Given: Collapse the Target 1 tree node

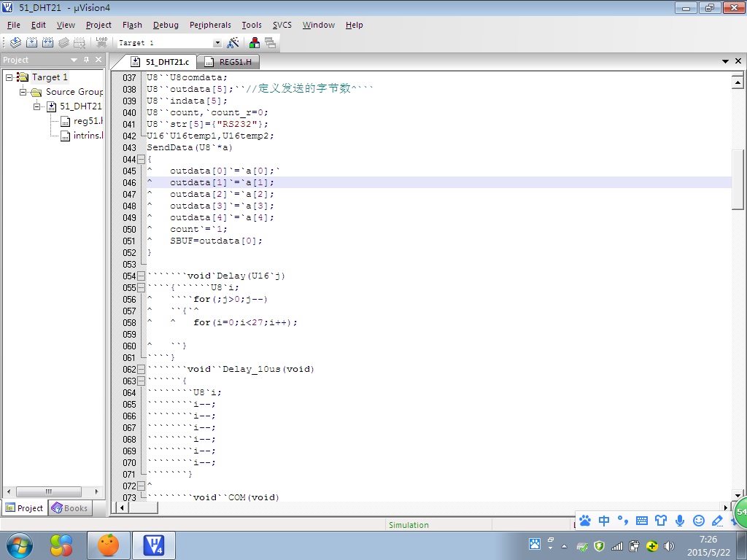Looking at the screenshot, I should [x=9, y=77].
